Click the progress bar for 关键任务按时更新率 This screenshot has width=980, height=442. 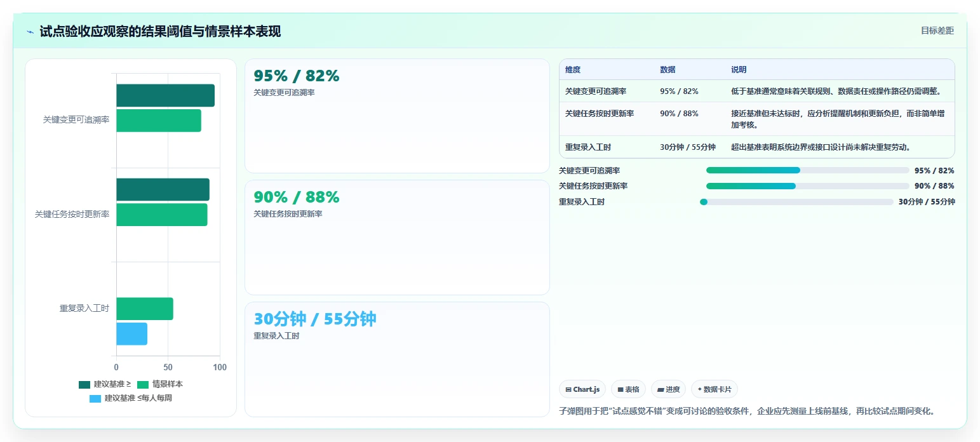808,186
